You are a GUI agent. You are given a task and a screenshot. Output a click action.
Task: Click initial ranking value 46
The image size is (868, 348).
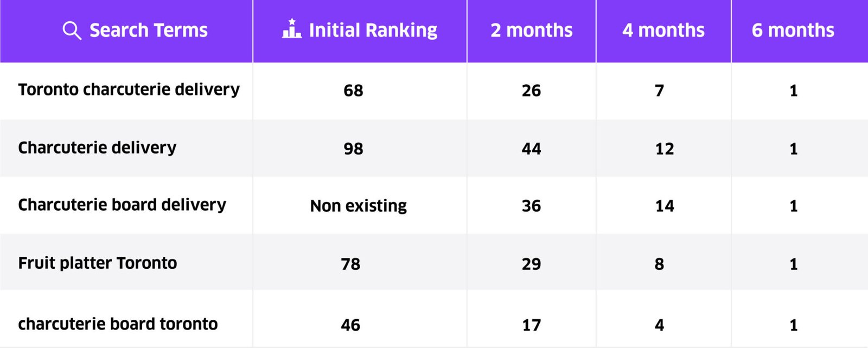pos(350,325)
